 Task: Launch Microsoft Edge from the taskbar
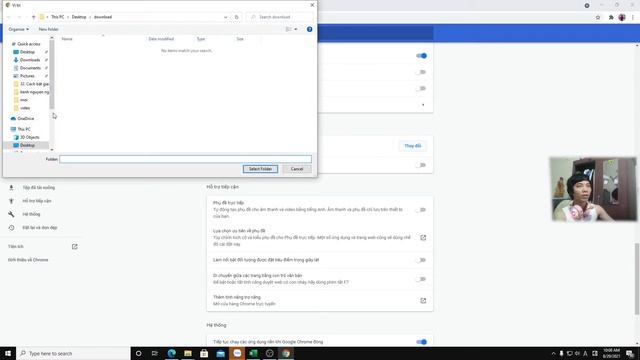171,353
